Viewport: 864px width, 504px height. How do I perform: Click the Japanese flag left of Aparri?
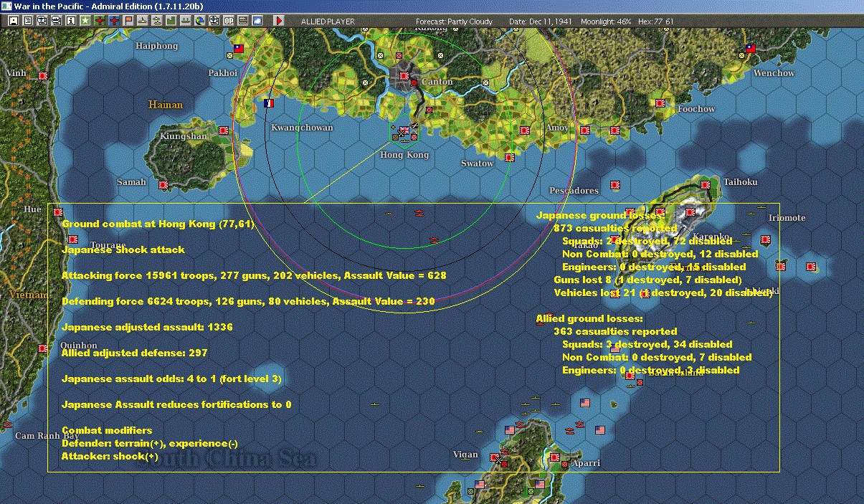click(x=554, y=457)
